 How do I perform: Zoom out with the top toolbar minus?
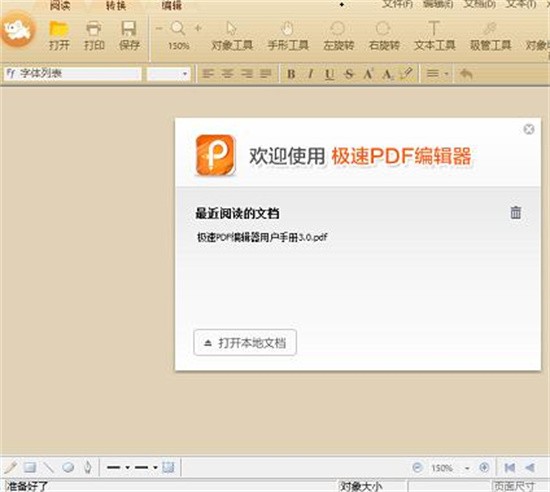(x=159, y=28)
